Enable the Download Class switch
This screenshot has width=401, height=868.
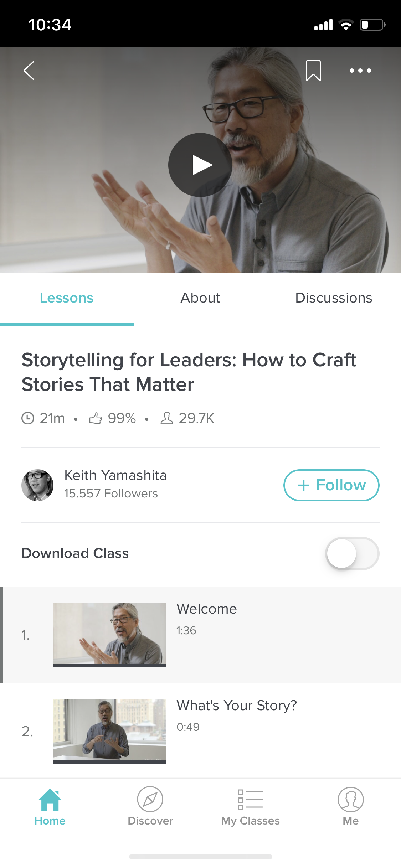(352, 553)
